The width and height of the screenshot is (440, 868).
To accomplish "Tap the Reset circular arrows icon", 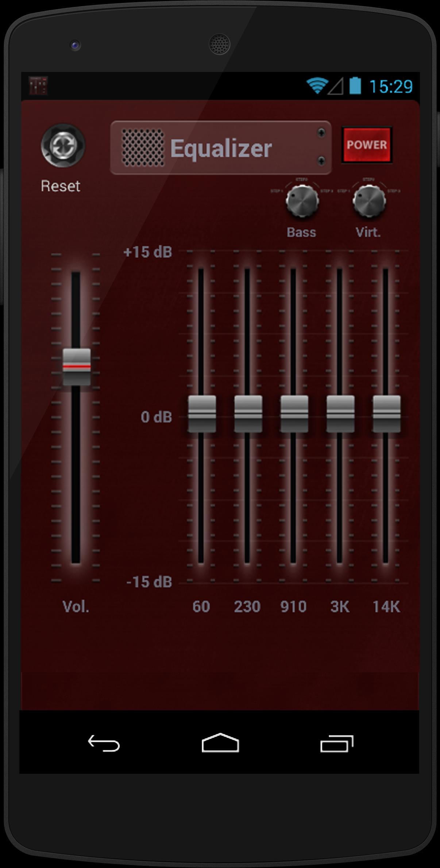I will pos(63,146).
